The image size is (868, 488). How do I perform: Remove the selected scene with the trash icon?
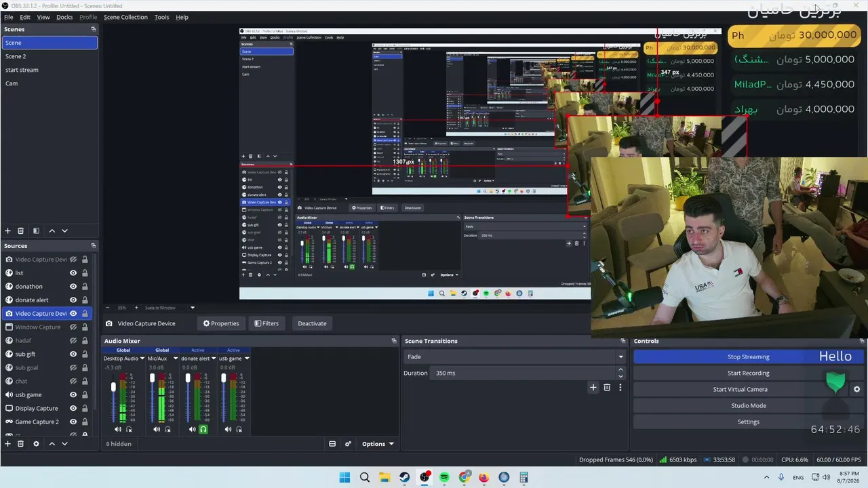coord(20,231)
